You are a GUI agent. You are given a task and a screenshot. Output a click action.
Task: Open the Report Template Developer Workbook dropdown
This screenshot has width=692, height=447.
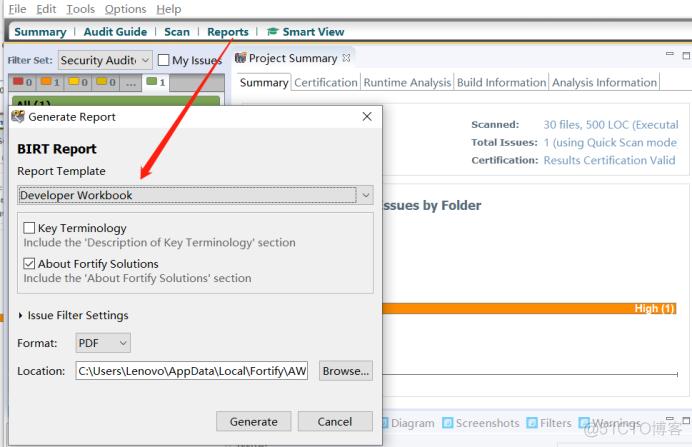(196, 195)
